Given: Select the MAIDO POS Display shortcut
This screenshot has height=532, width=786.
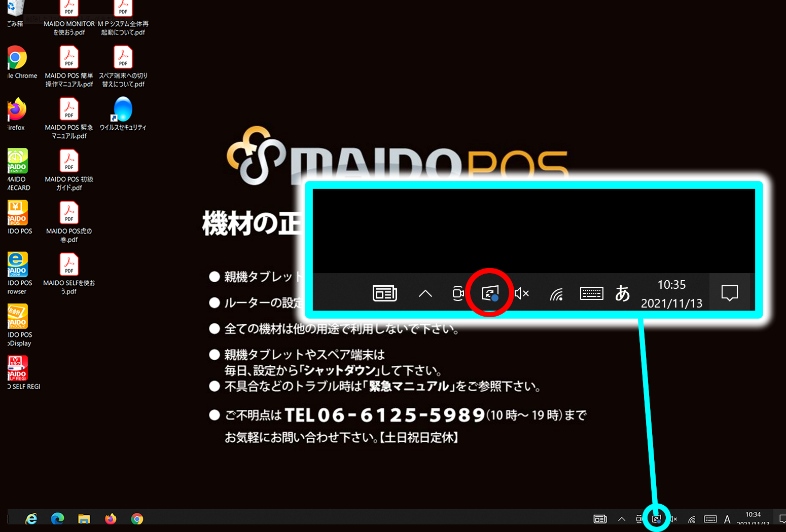Looking at the screenshot, I should tap(19, 325).
